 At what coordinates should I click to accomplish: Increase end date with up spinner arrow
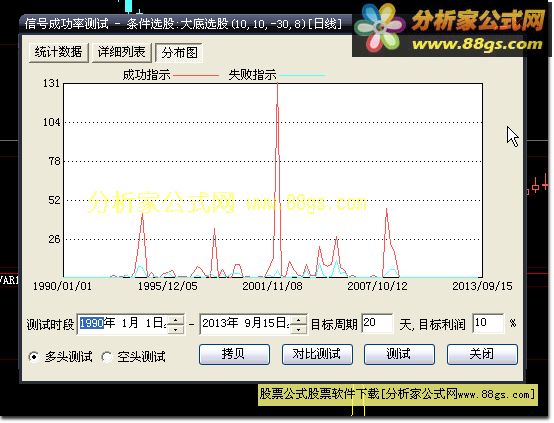(x=299, y=319)
